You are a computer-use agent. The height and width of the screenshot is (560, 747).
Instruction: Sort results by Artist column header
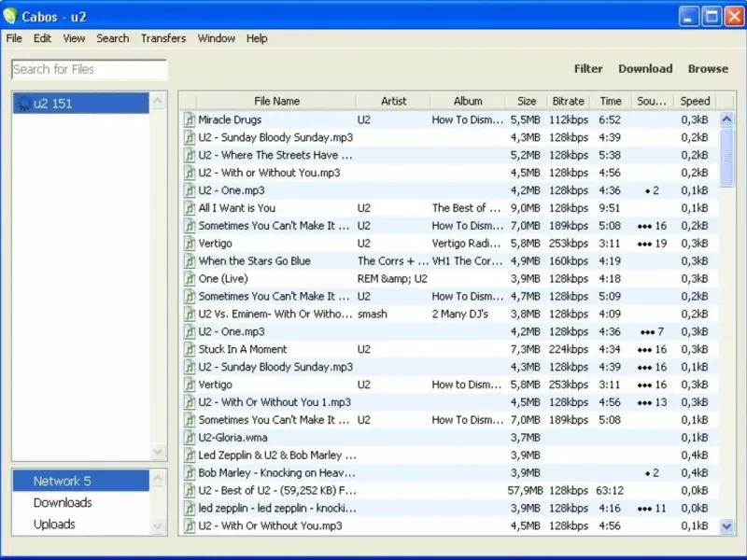[393, 101]
